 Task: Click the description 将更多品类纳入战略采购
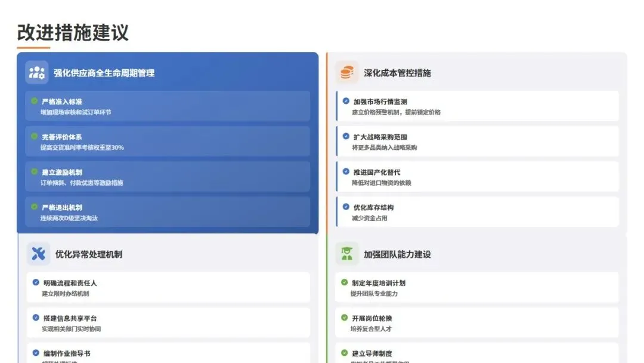click(x=385, y=147)
